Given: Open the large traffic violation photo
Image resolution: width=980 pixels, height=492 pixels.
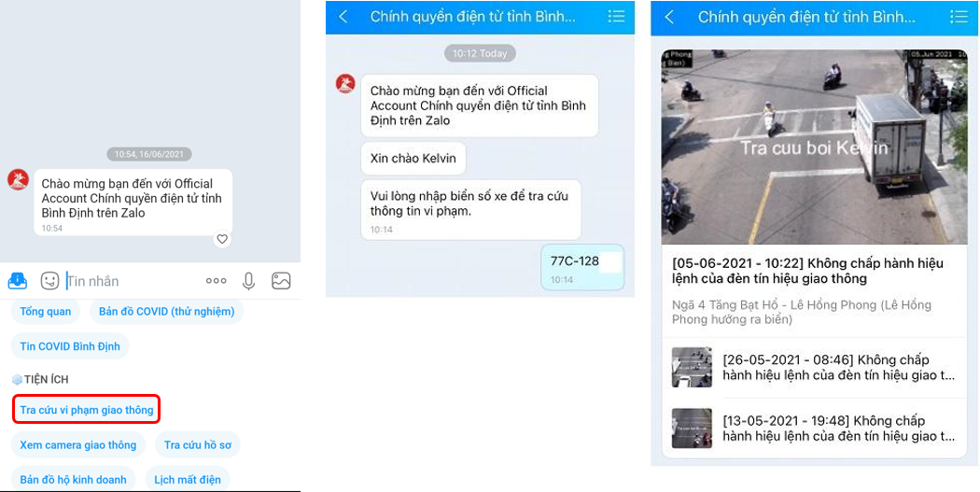Looking at the screenshot, I should (815, 147).
